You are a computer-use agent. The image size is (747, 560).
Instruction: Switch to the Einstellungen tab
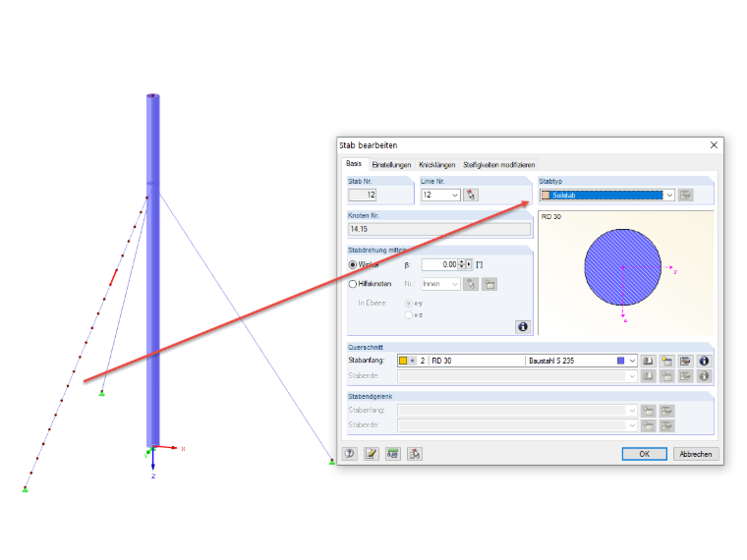(391, 165)
